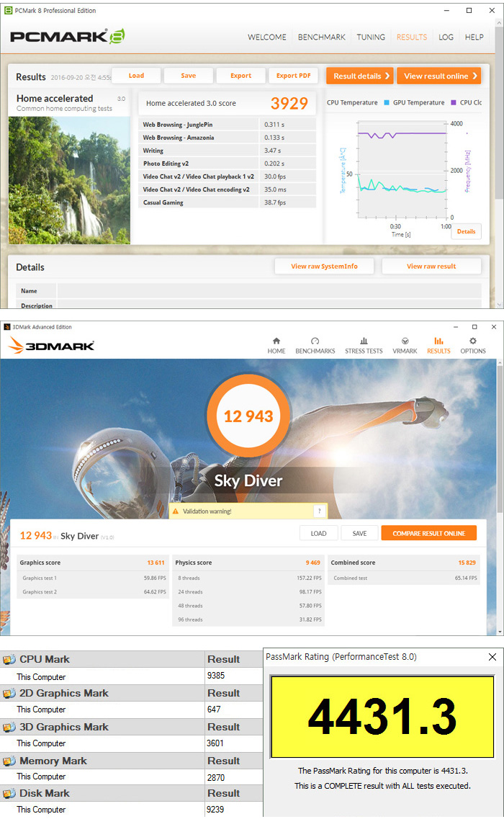Click the question mark beside Validation warning
The image size is (504, 819).
pos(319,511)
